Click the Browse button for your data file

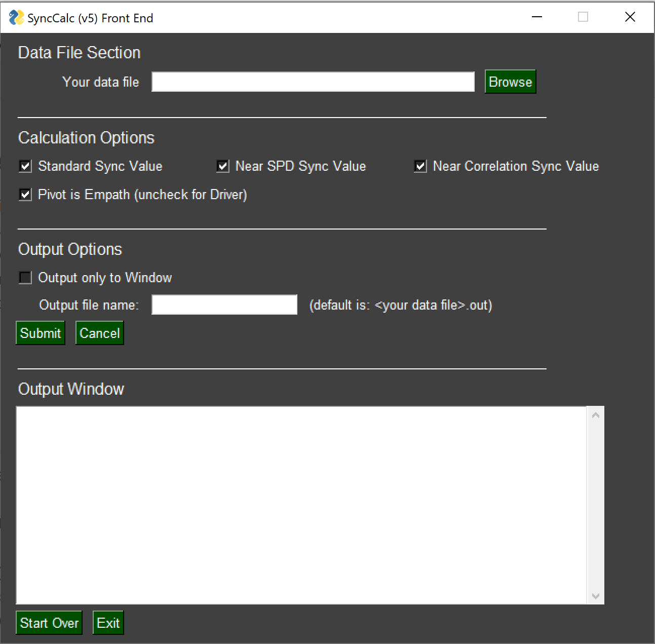[510, 82]
